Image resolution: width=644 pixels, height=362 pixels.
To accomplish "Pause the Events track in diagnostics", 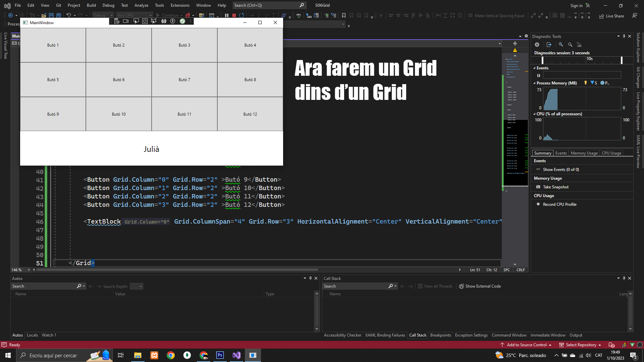I will point(539,75).
